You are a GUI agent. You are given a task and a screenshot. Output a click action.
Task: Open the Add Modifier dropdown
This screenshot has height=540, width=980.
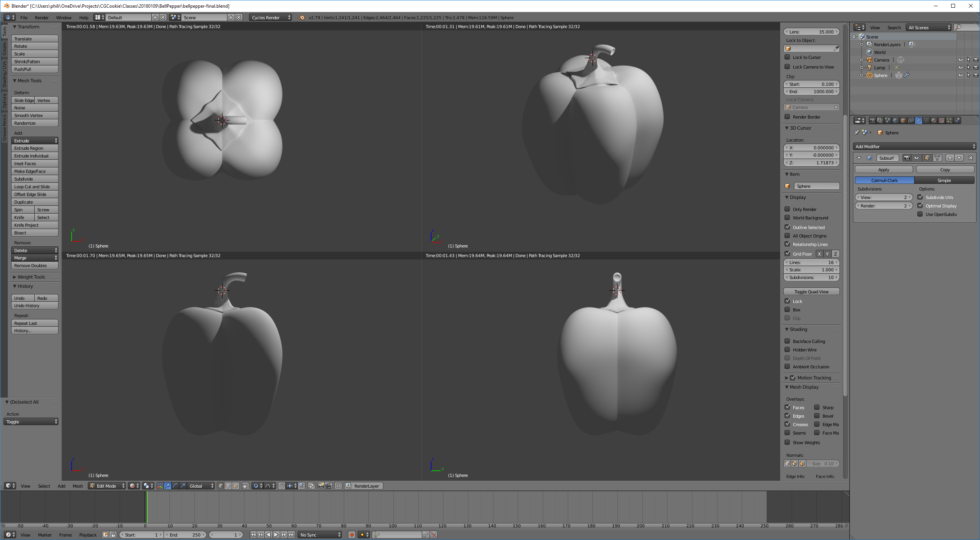[915, 146]
